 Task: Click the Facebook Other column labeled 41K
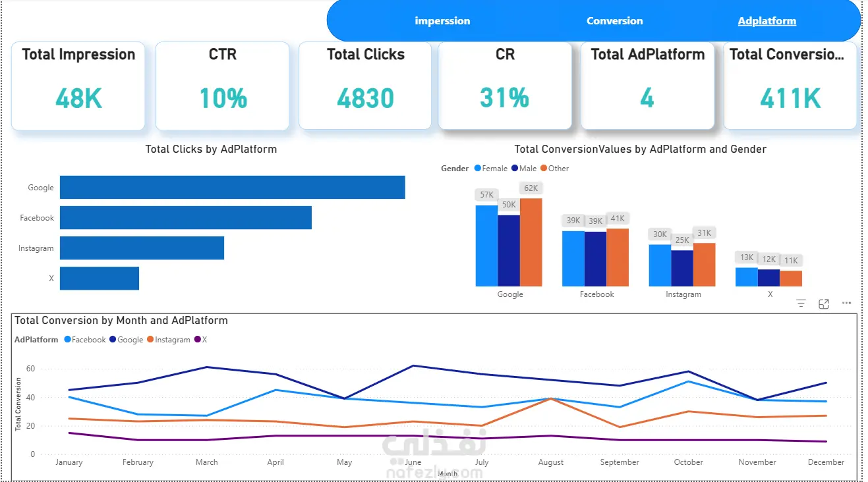(x=618, y=257)
